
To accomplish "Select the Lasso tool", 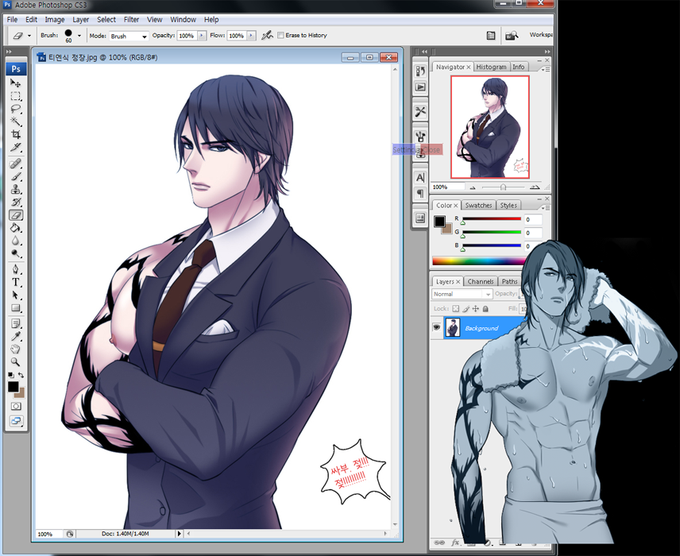I will point(16,108).
